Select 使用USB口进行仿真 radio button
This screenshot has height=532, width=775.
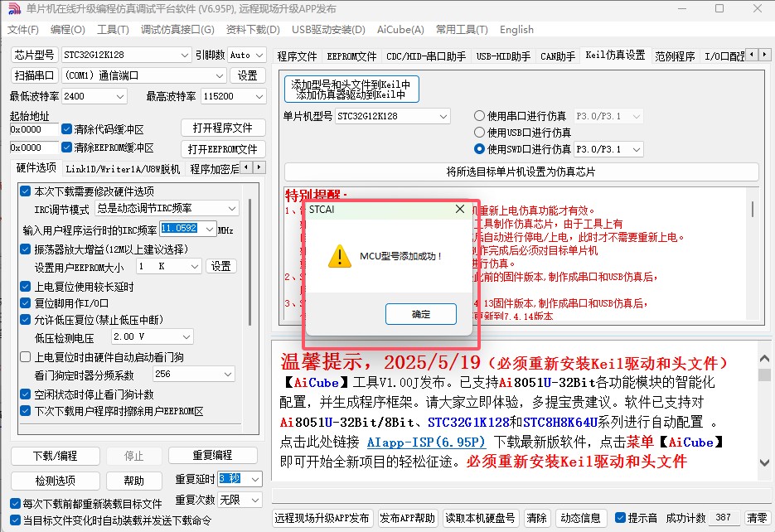click(479, 133)
